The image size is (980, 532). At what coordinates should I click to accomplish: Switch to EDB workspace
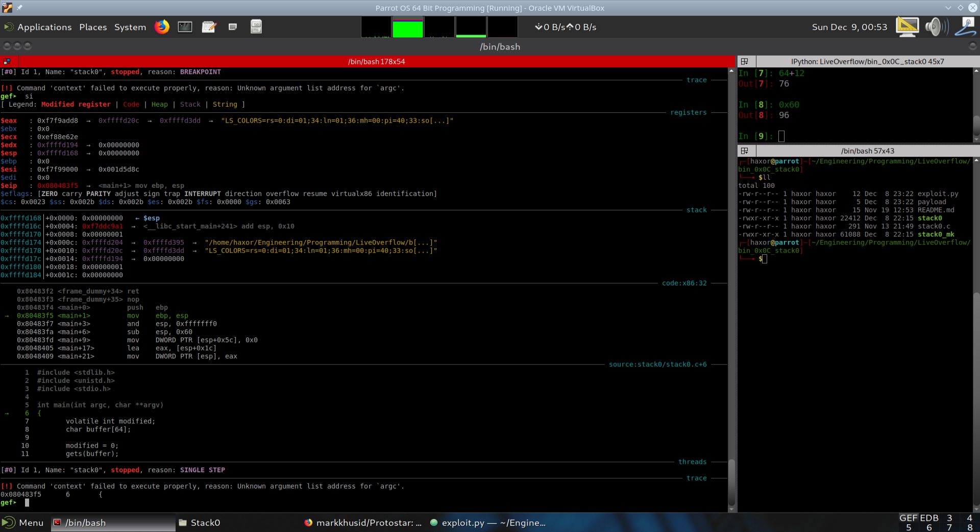[929, 518]
